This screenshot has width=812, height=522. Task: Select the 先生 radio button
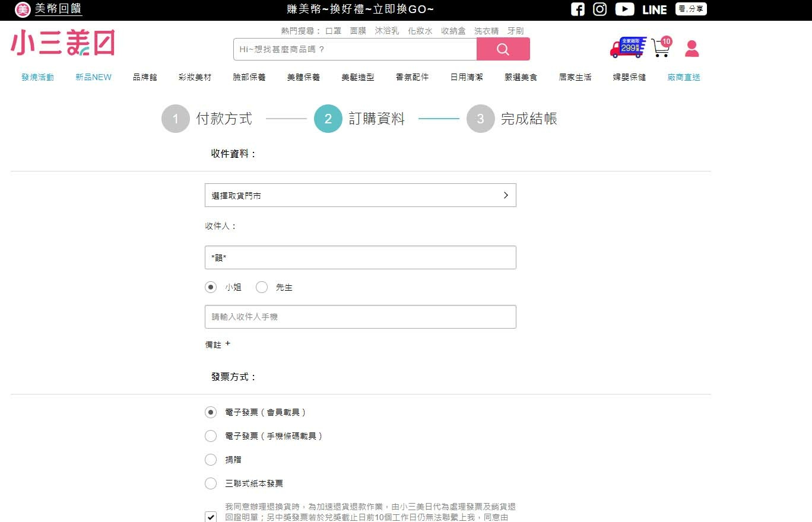click(x=262, y=287)
